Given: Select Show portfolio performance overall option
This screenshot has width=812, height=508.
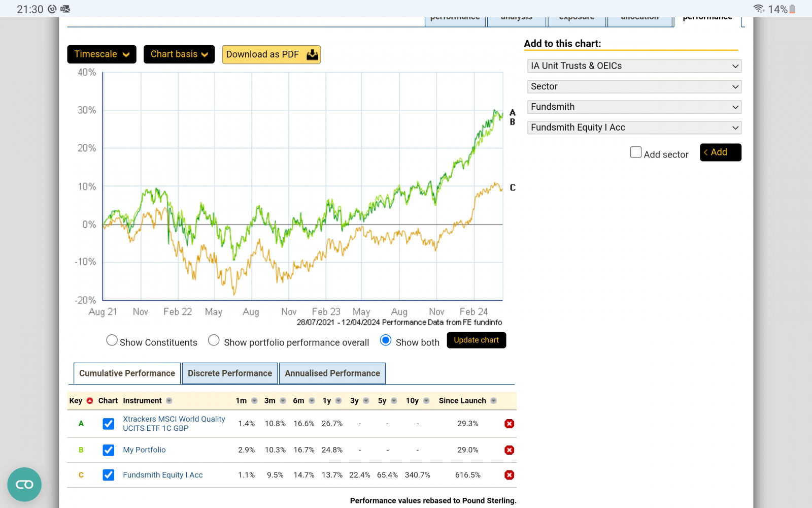Looking at the screenshot, I should [x=214, y=340].
